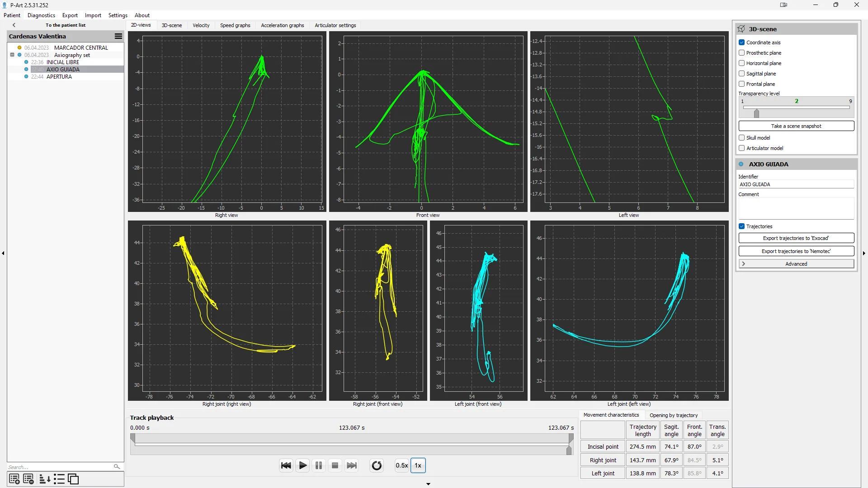868x488 pixels.
Task: Enable Frontal plane checkbox
Action: coord(741,84)
